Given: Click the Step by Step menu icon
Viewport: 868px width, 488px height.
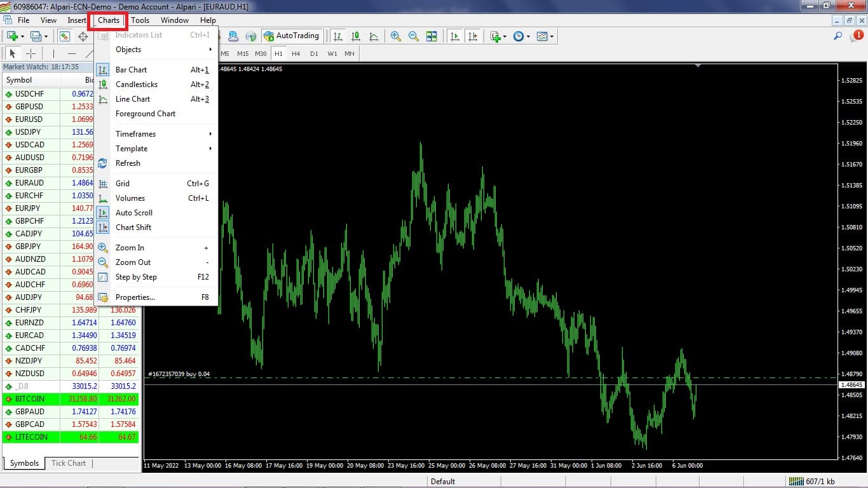Looking at the screenshot, I should 102,277.
